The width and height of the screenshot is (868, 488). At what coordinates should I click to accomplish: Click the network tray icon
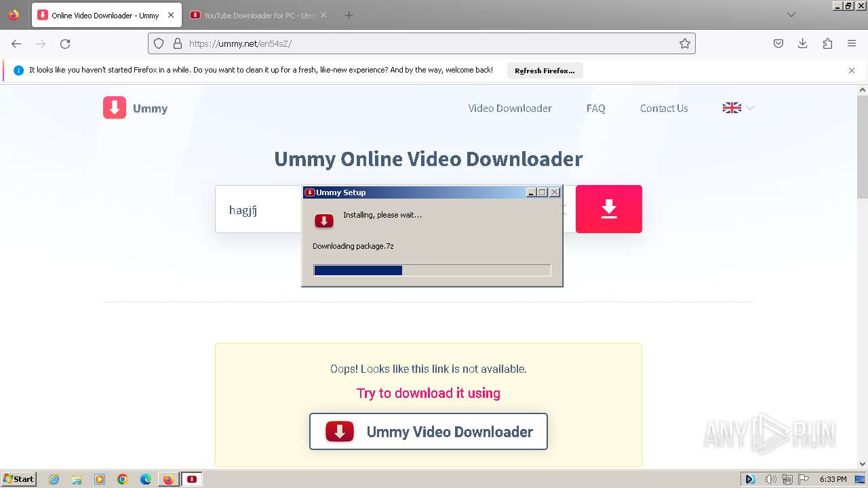click(787, 479)
